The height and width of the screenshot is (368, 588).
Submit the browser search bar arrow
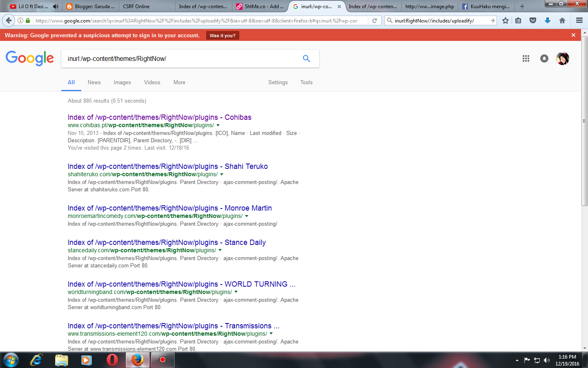point(492,20)
